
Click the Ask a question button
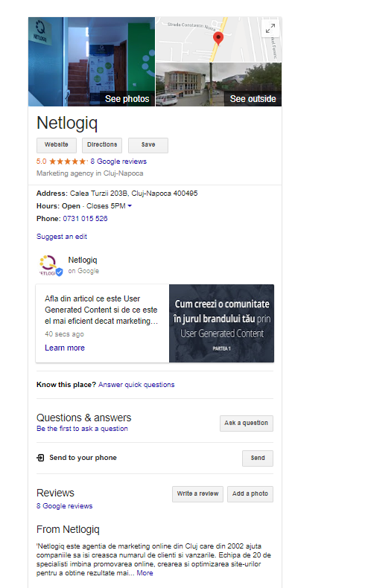(x=247, y=424)
